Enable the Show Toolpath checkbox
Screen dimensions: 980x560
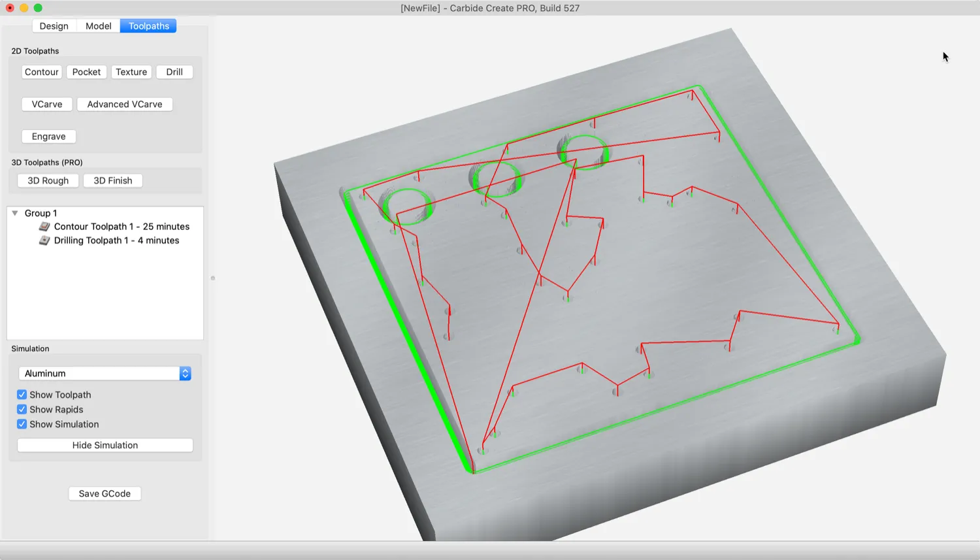22,394
